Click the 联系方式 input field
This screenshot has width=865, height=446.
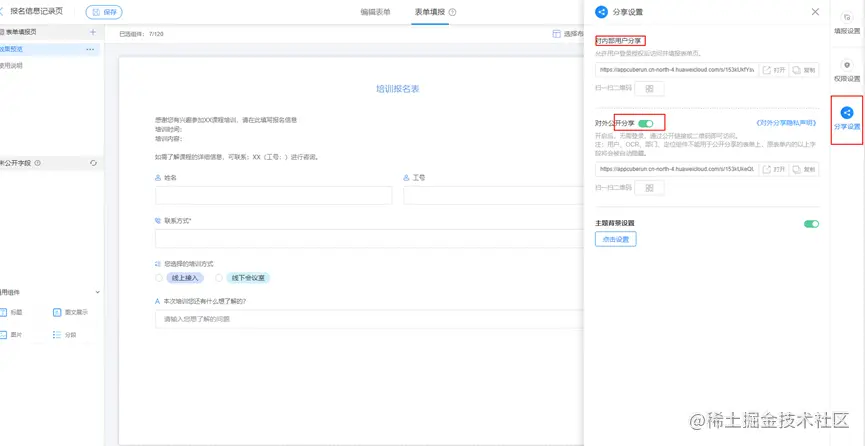coord(370,239)
